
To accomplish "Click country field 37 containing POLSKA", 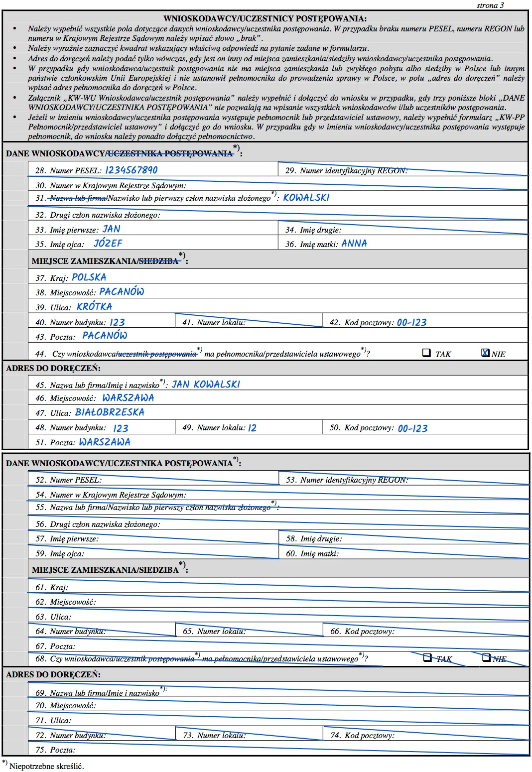I will click(89, 277).
